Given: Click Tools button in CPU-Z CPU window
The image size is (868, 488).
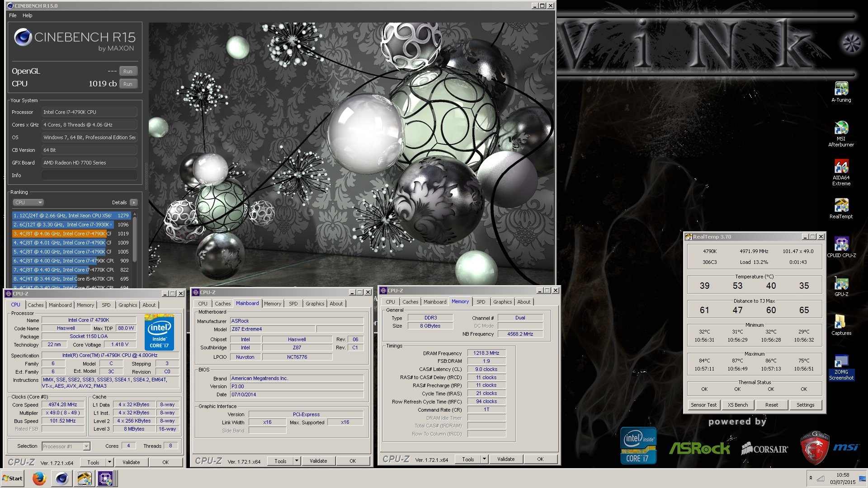Looking at the screenshot, I should point(93,462).
